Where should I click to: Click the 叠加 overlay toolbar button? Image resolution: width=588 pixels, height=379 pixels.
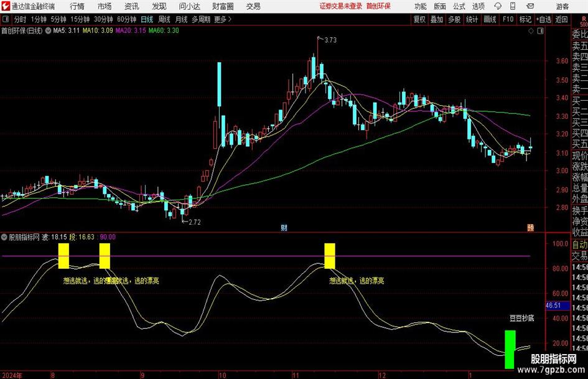tap(437, 19)
